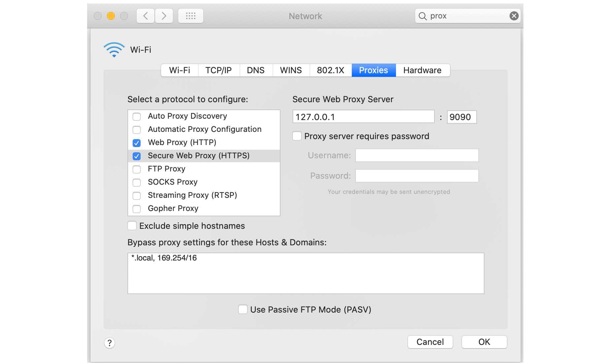The height and width of the screenshot is (364, 594).
Task: Click the bypass hosts and domains box
Action: coord(306,273)
